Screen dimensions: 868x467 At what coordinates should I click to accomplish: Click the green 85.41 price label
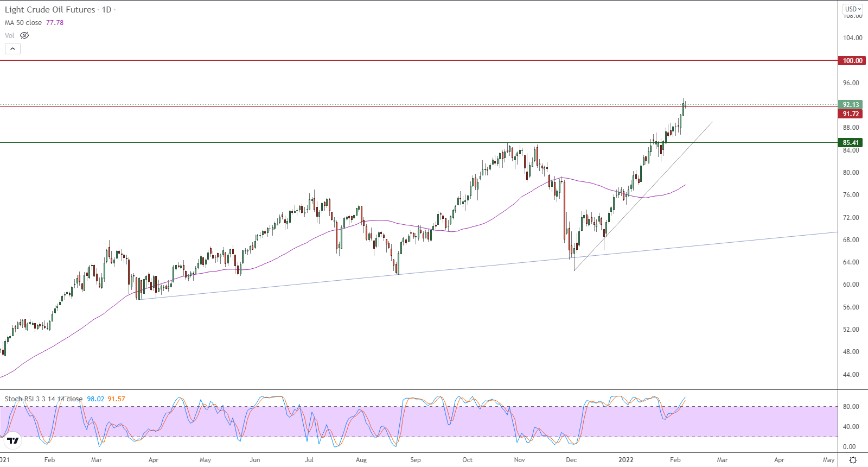[851, 143]
